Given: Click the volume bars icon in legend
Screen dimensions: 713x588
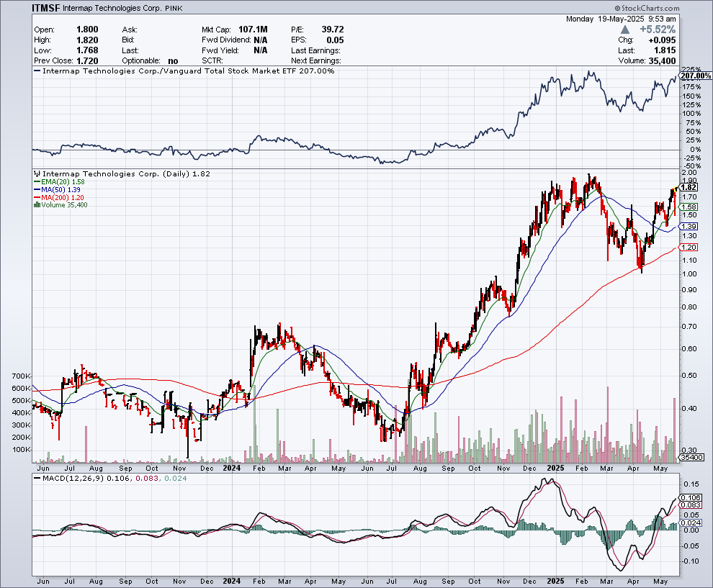Looking at the screenshot, I should pyautogui.click(x=37, y=205).
